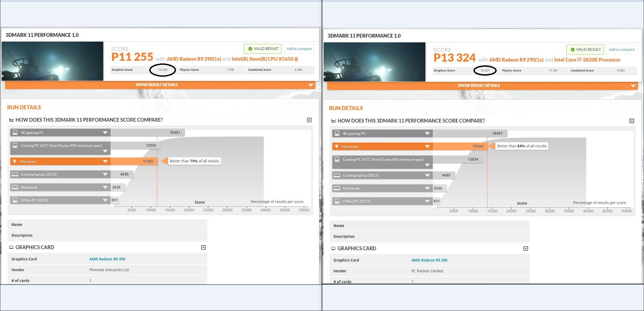The width and height of the screenshot is (644, 311).
Task: Expand the This score dropdown in left result
Action: tap(105, 162)
